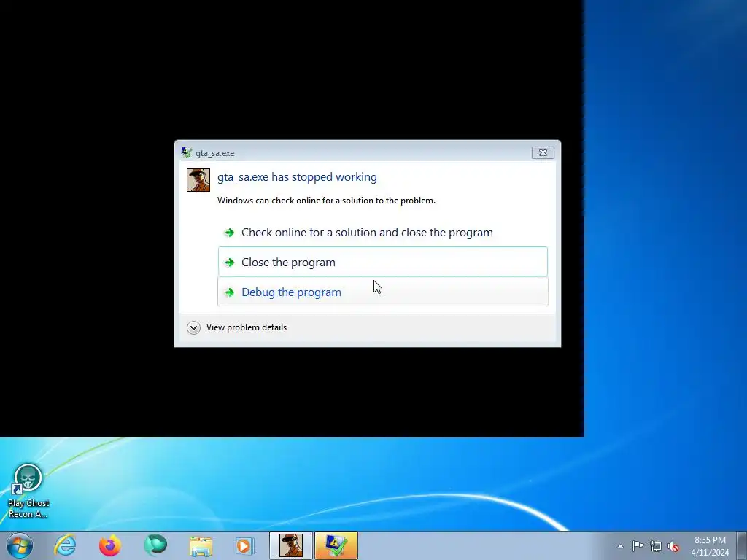Click the title bar icon of gta_sa.exe dialog
The image size is (747, 560).
pos(186,153)
